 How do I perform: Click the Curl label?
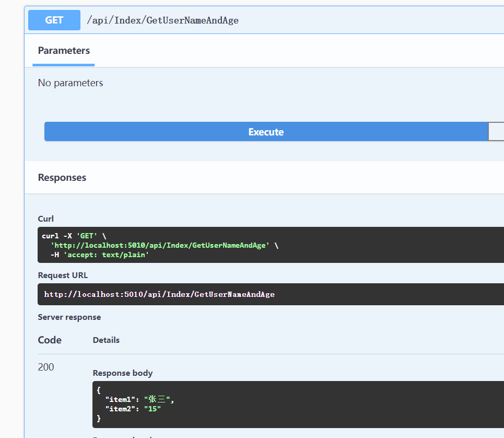pos(46,218)
